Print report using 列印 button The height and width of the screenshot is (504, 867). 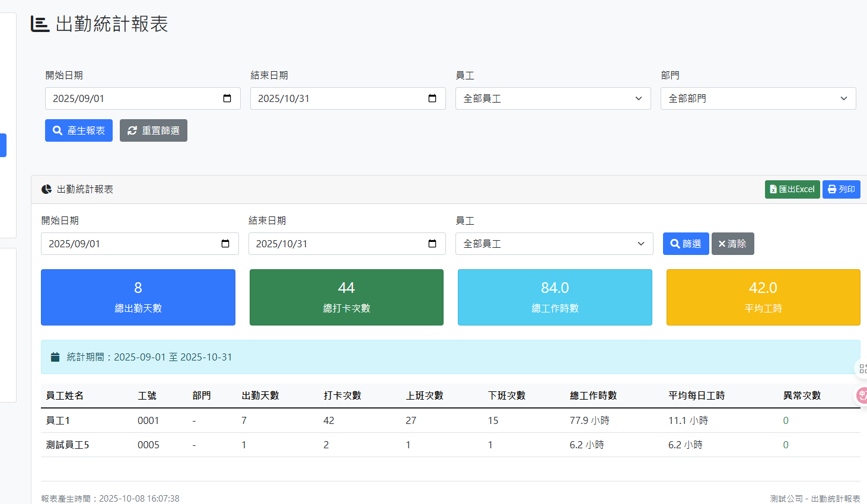(841, 189)
